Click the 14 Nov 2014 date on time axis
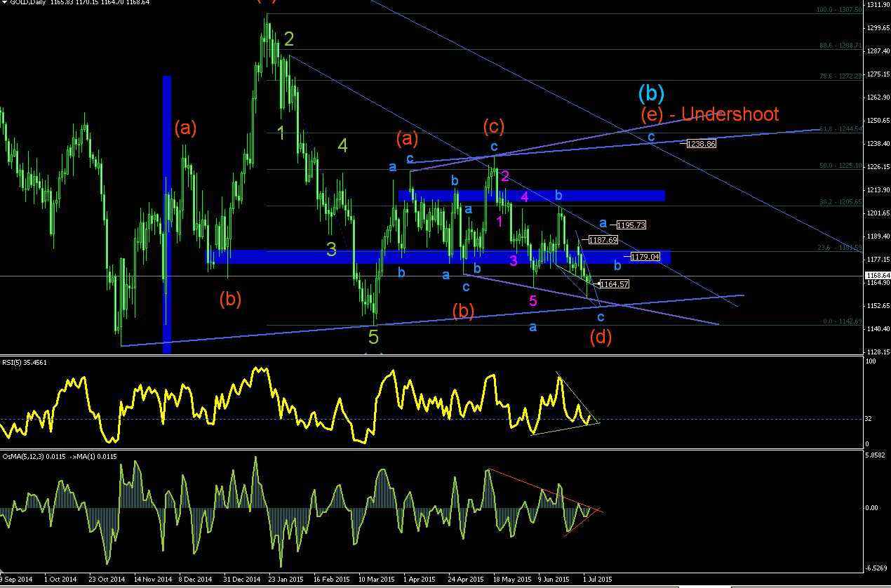This screenshot has width=891, height=588. [x=154, y=579]
